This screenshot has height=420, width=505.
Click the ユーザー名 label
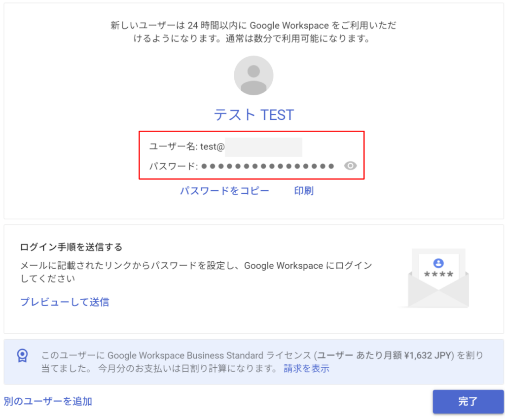[x=173, y=147]
